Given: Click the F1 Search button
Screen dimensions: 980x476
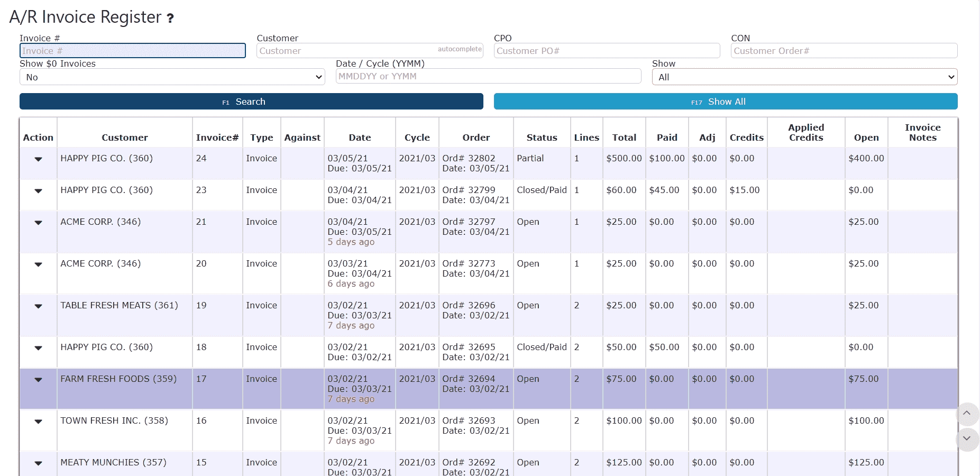Looking at the screenshot, I should [251, 102].
